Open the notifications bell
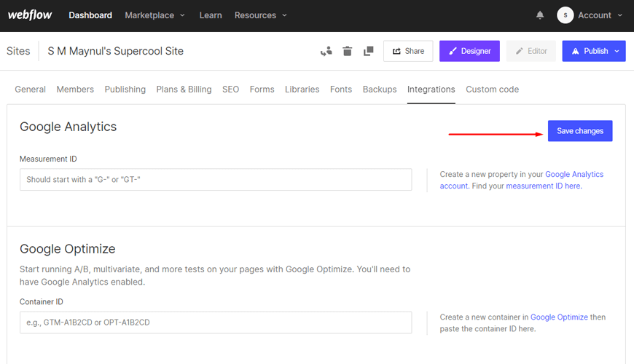This screenshot has height=364, width=634. (540, 15)
